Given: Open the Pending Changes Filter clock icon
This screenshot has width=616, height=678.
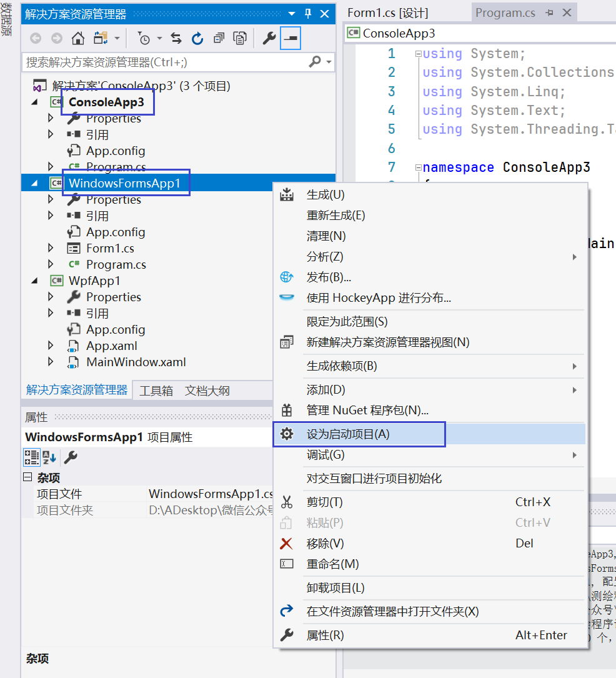Looking at the screenshot, I should [144, 39].
